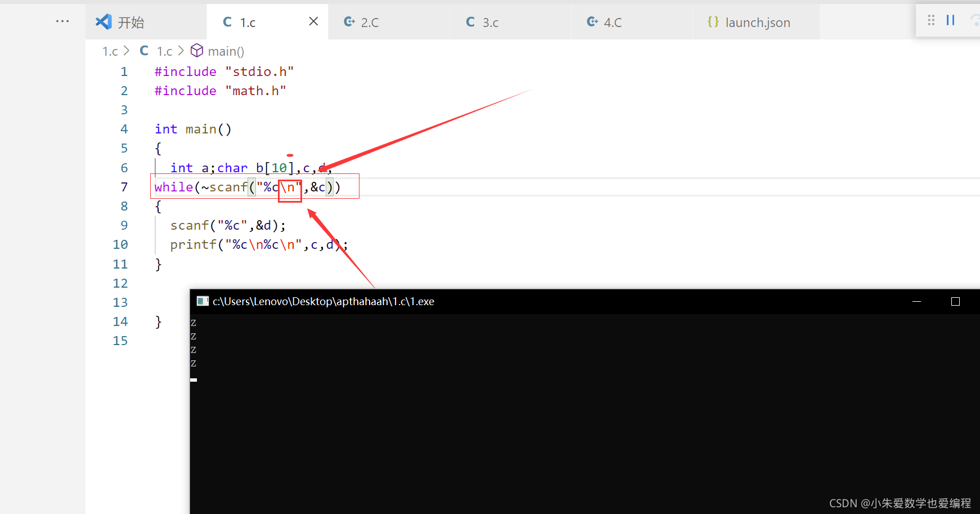The image size is (980, 514).
Task: Close the 1.c tab
Action: click(313, 21)
